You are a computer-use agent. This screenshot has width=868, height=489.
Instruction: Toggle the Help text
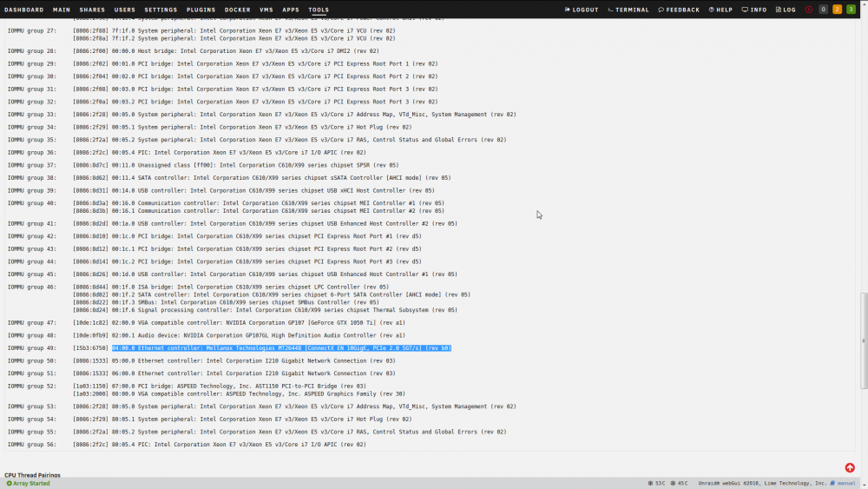[720, 10]
